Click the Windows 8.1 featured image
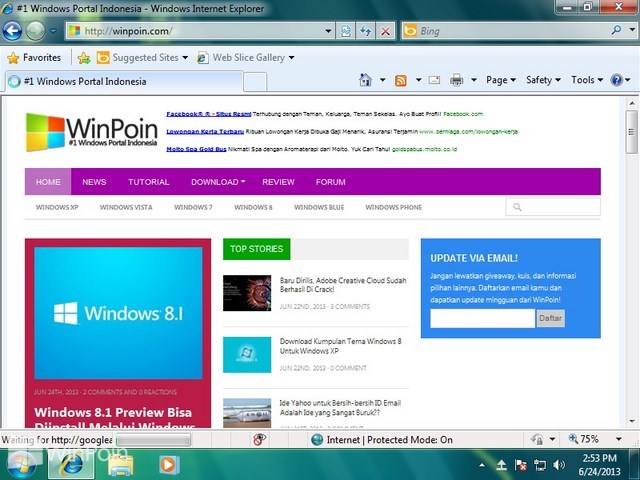Screen dimensions: 640x480 (118, 313)
